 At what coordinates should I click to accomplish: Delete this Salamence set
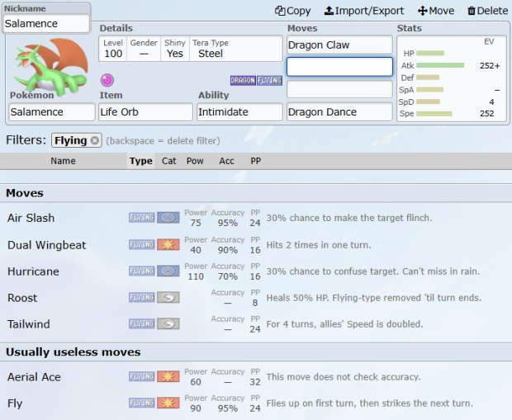pos(487,11)
